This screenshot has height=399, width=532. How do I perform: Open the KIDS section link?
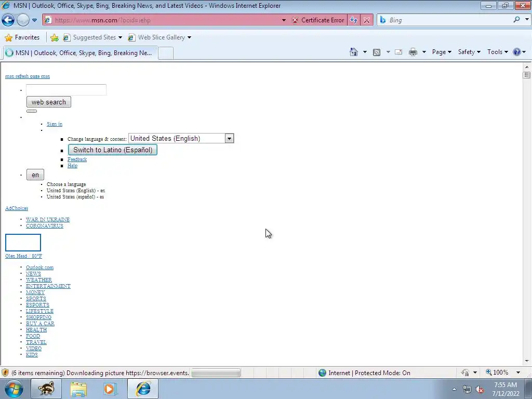click(32, 354)
